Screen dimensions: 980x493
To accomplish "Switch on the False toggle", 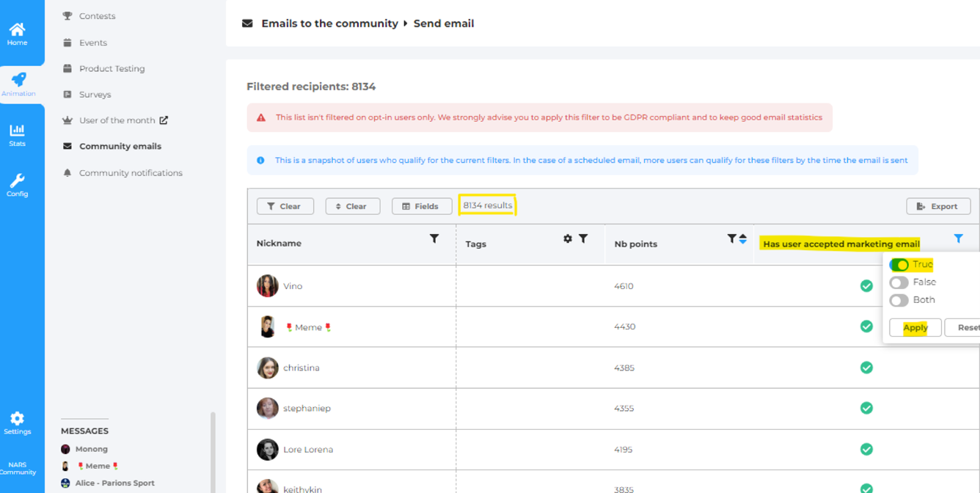I will pos(899,282).
